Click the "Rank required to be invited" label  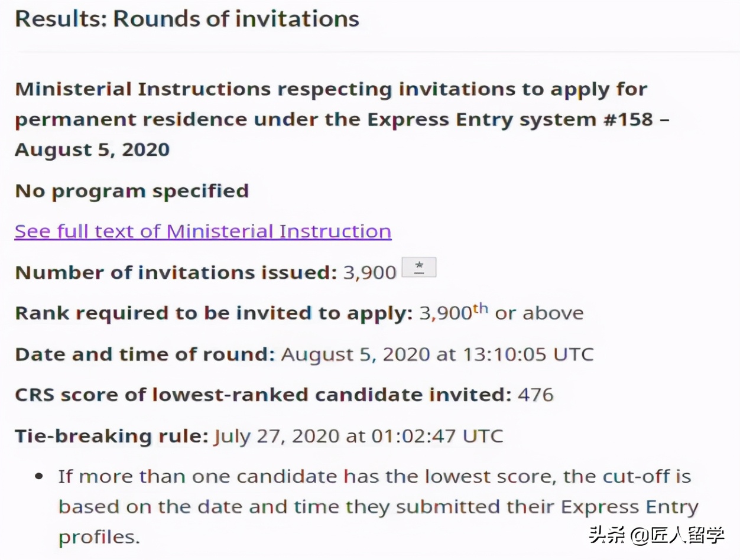[213, 313]
